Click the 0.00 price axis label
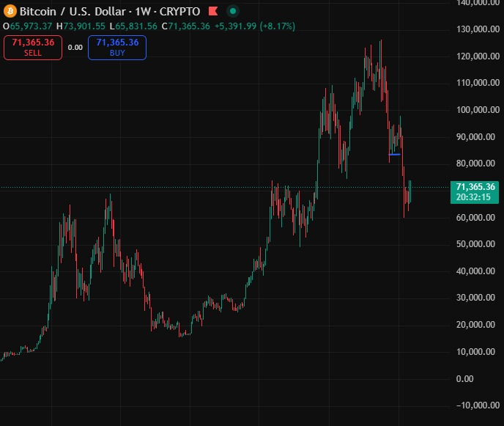The height and width of the screenshot is (426, 504). click(x=464, y=378)
